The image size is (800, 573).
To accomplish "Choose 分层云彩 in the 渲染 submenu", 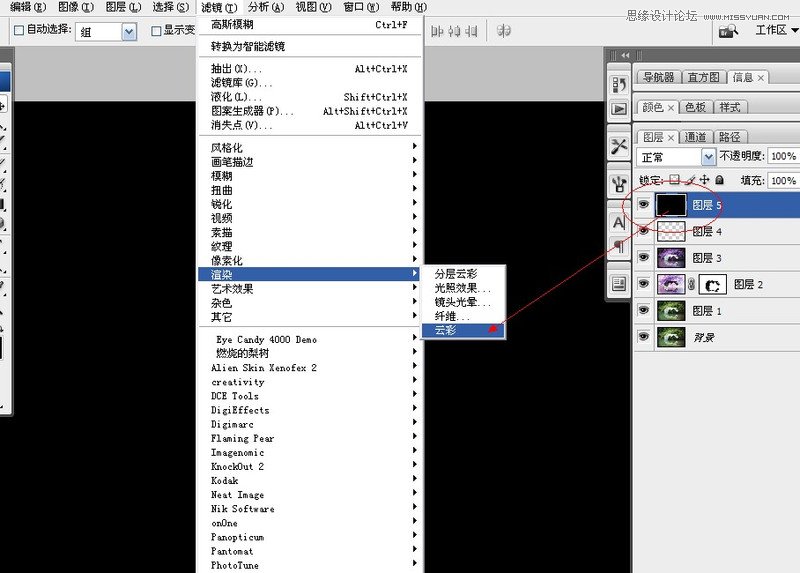I will coord(463,273).
